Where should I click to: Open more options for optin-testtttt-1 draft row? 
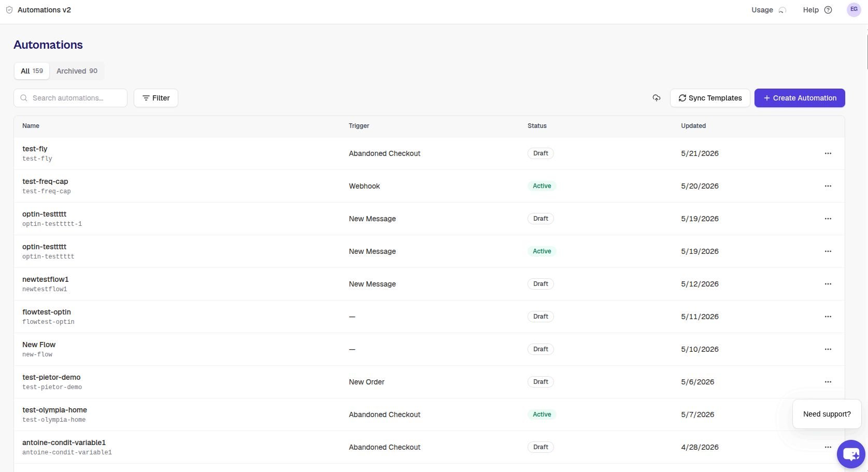(x=828, y=219)
